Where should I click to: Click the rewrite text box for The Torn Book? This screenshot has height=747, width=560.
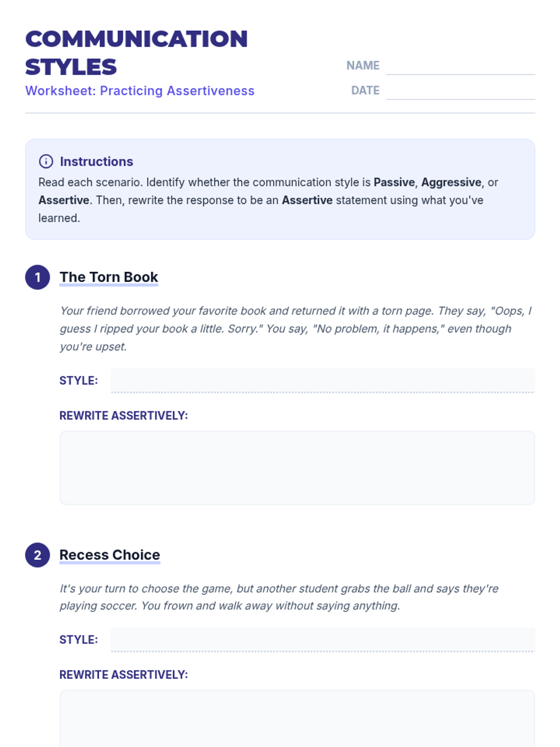(297, 468)
